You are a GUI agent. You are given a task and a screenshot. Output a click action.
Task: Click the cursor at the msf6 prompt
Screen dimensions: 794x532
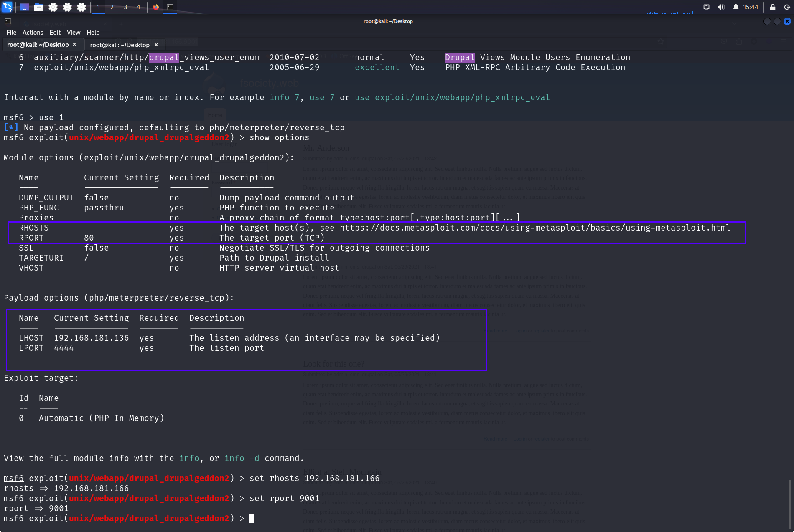[x=252, y=518]
